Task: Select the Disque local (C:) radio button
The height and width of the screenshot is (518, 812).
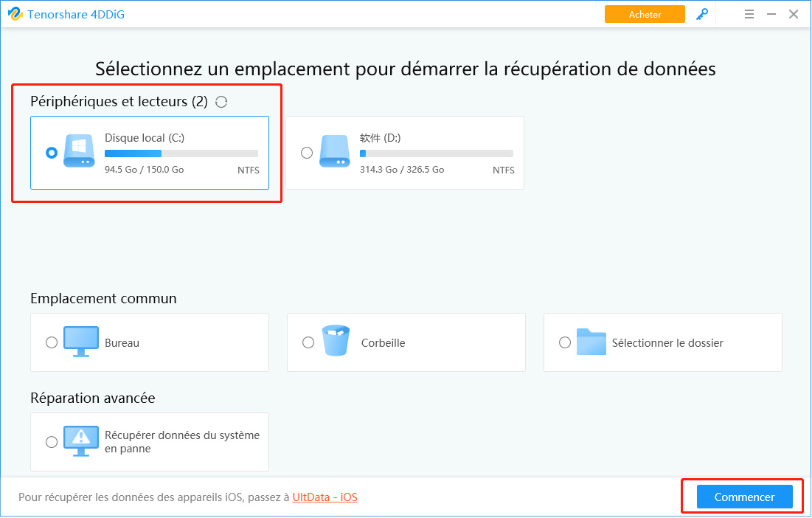Action: click(52, 153)
